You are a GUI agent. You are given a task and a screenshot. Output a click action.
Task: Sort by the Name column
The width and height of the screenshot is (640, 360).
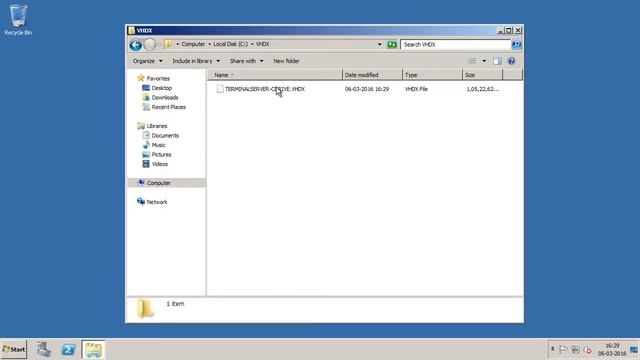pyautogui.click(x=275, y=75)
